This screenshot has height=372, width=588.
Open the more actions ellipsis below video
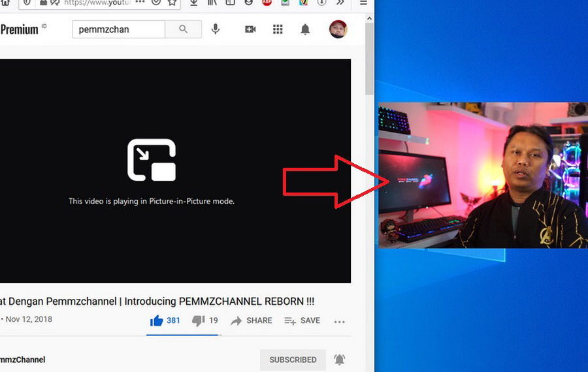coord(339,322)
